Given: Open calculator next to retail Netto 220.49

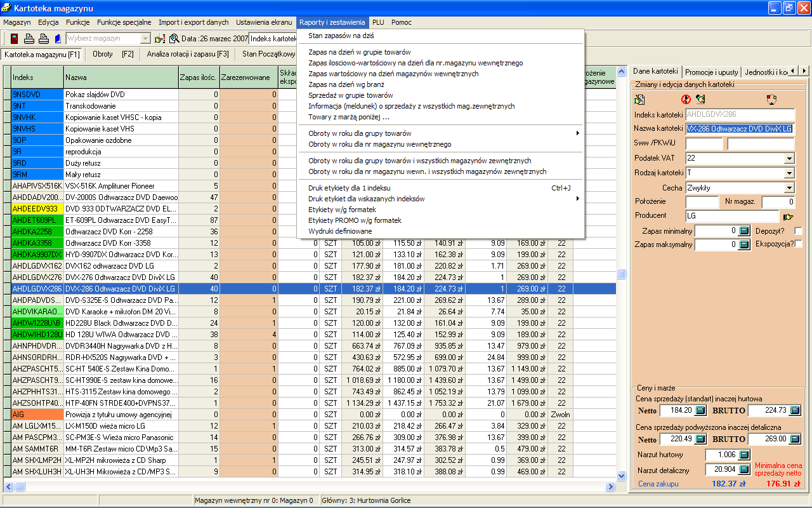Looking at the screenshot, I should (x=700, y=439).
